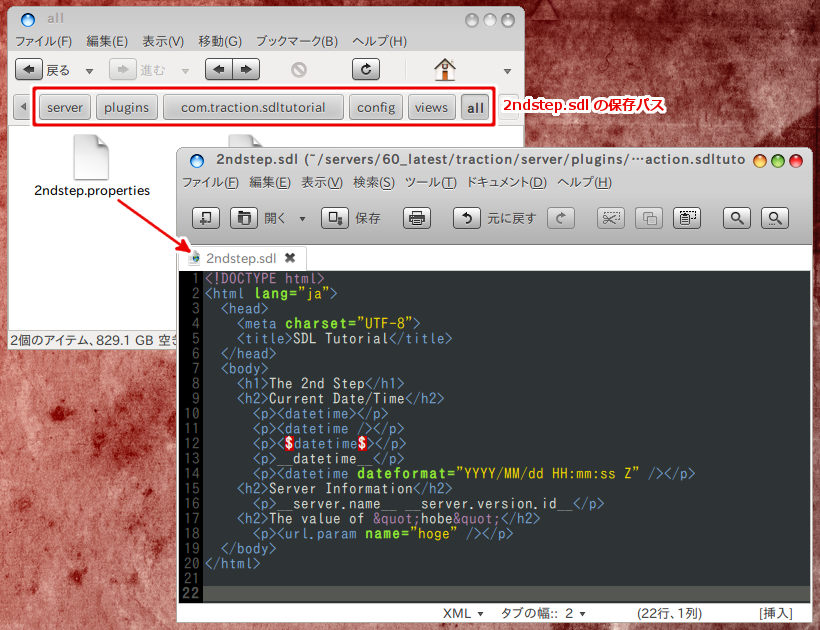Screen dimensions: 820x630
Task: Select the 'com.traction.sdltutorial' path bar button
Action: point(253,107)
